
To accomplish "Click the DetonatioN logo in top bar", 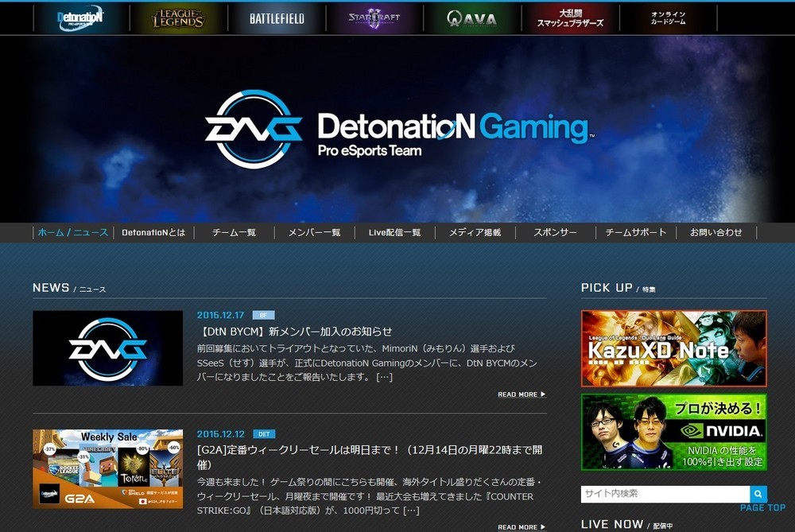I will click(x=80, y=18).
